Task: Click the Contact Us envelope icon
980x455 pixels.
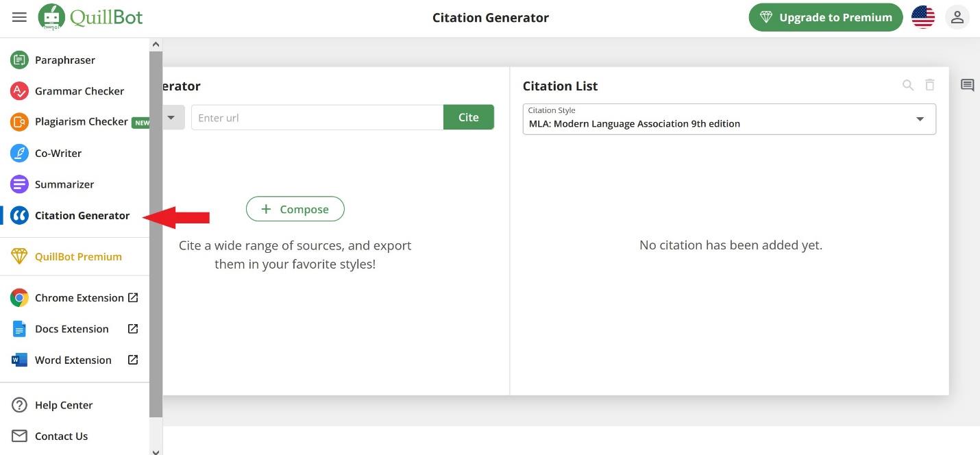Action: tap(19, 436)
